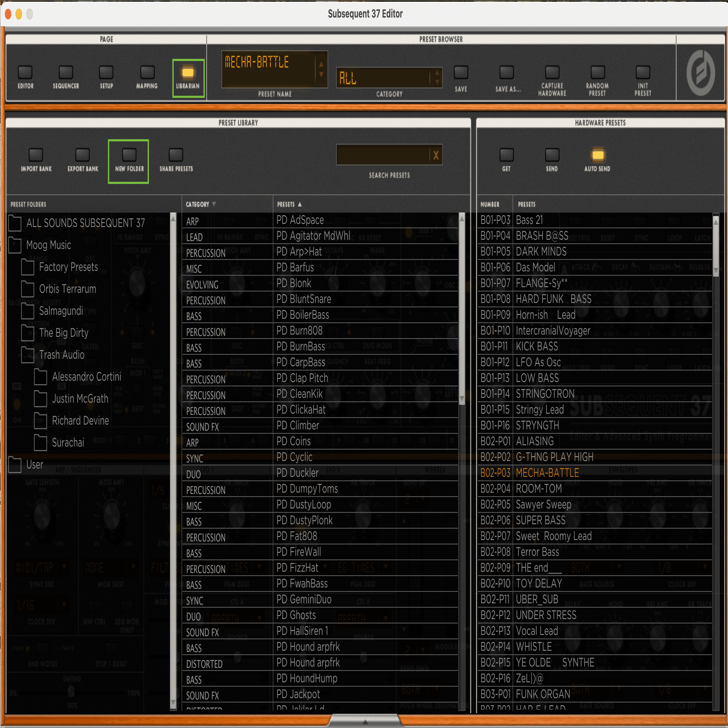Viewport: 728px width, 728px height.
Task: Click the Save As button
Action: tap(507, 72)
